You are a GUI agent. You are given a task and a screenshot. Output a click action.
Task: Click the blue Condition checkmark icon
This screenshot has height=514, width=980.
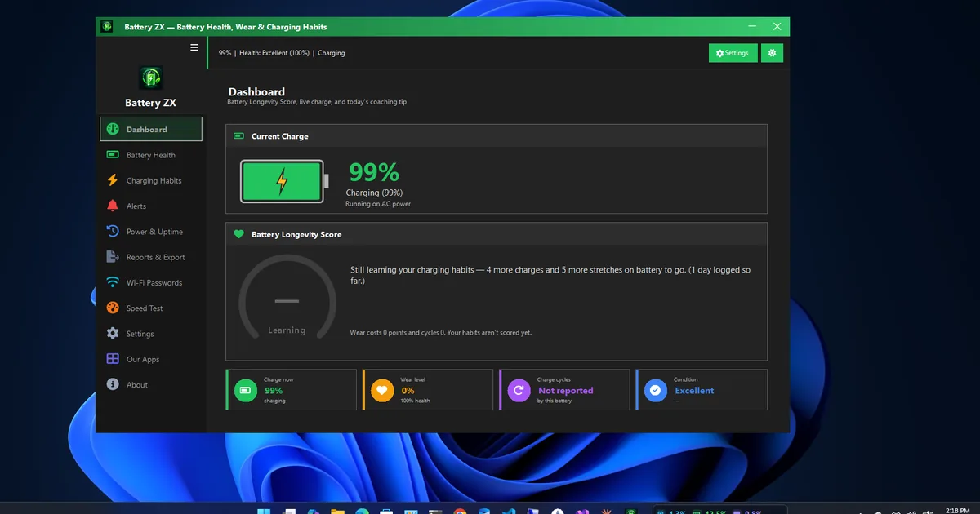click(x=655, y=390)
